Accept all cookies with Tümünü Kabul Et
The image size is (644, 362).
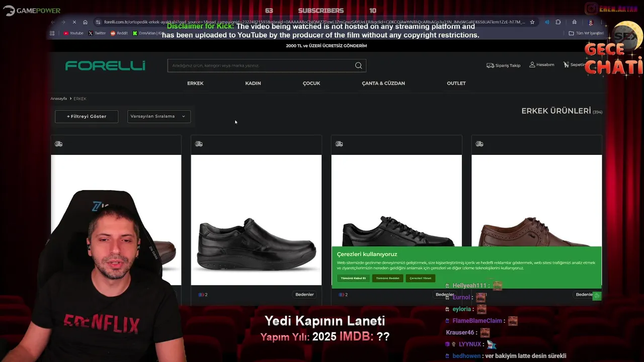(353, 278)
